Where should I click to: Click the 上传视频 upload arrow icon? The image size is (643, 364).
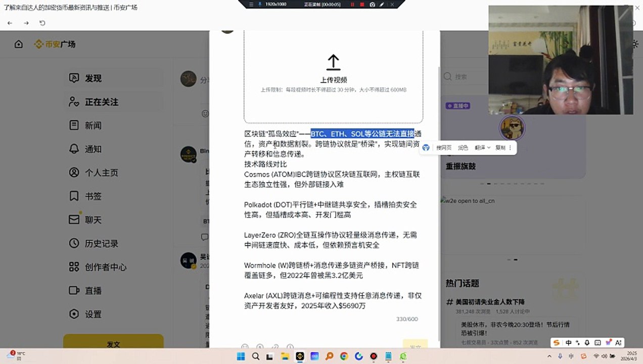click(333, 63)
